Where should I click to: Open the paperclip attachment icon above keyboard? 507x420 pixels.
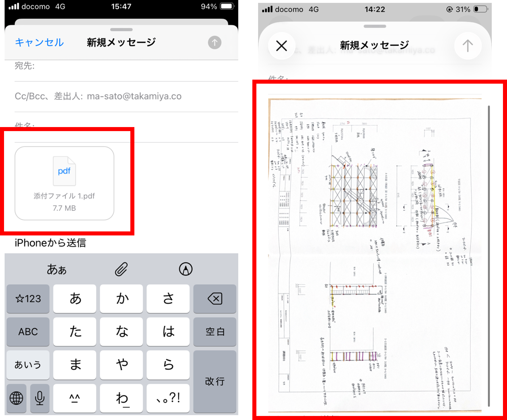pyautogui.click(x=121, y=269)
